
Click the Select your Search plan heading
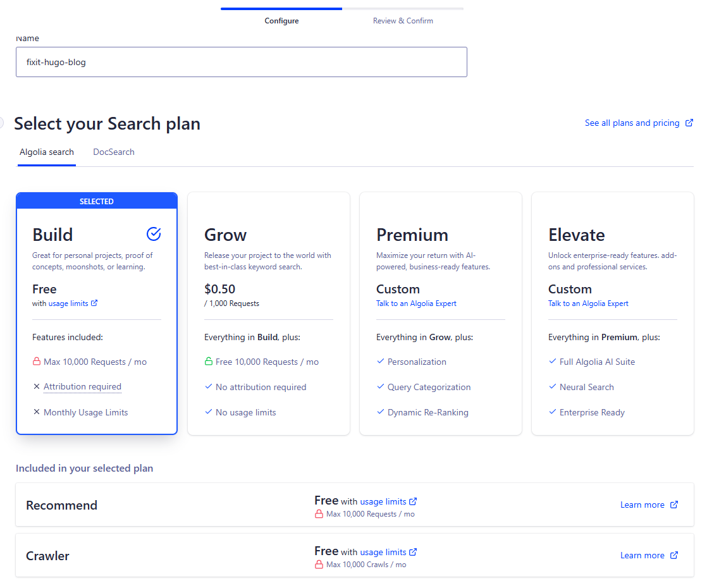tap(108, 123)
